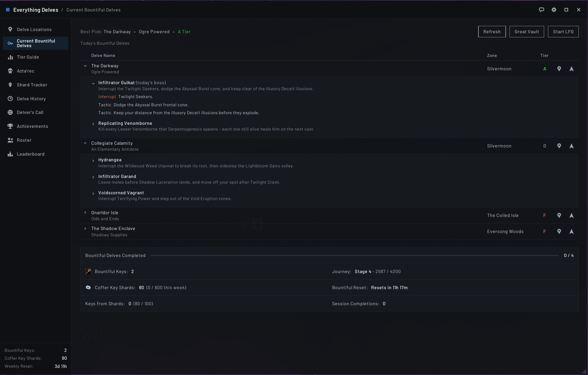Image resolution: width=588 pixels, height=375 pixels.
Task: Expand the Hydrangea boss details
Action: (93, 161)
